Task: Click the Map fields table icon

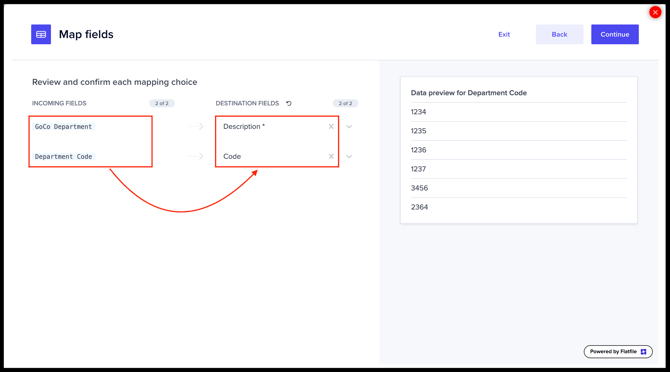Action: tap(41, 34)
